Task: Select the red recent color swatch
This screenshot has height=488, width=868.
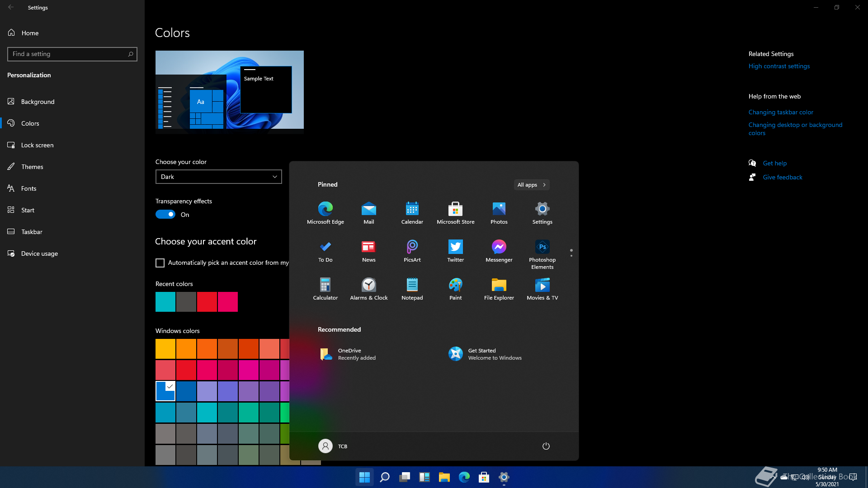Action: click(207, 302)
